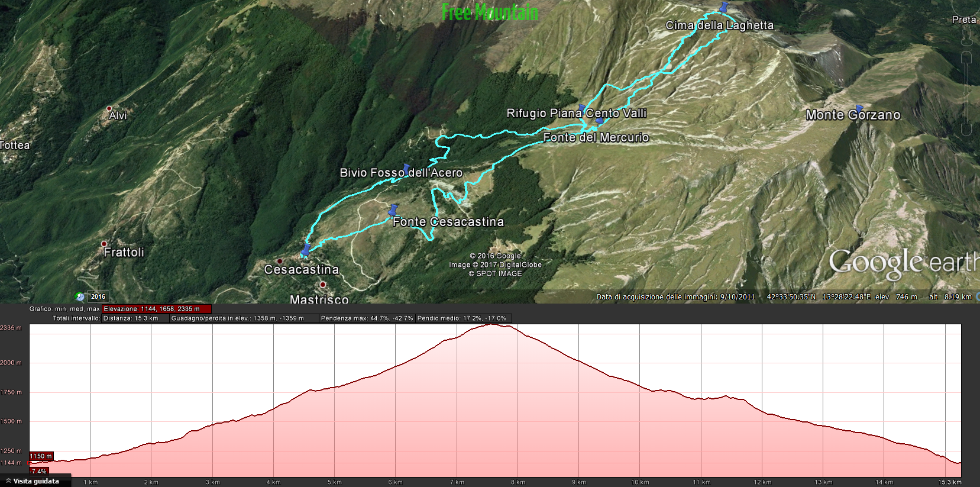Open the historical imagery clock icon
This screenshot has height=487, width=980.
(x=80, y=297)
